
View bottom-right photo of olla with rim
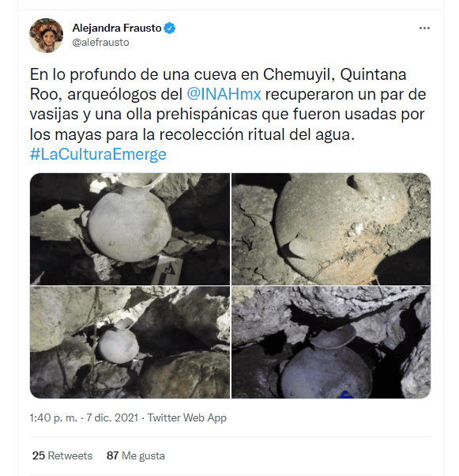point(331,342)
